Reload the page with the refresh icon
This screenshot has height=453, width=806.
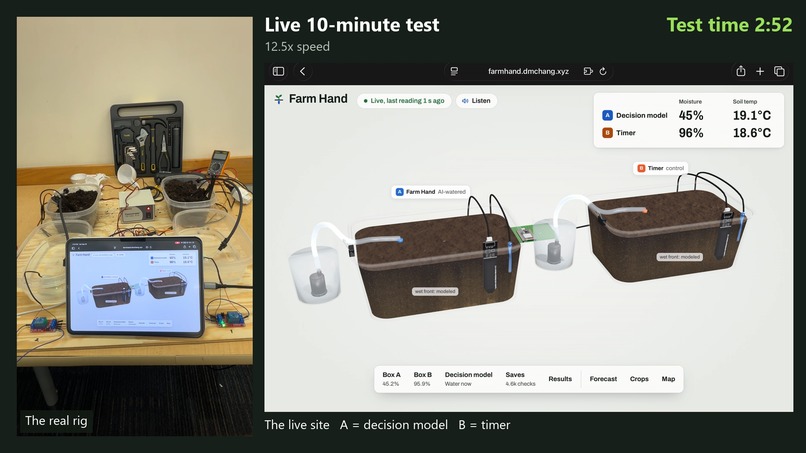coord(603,71)
